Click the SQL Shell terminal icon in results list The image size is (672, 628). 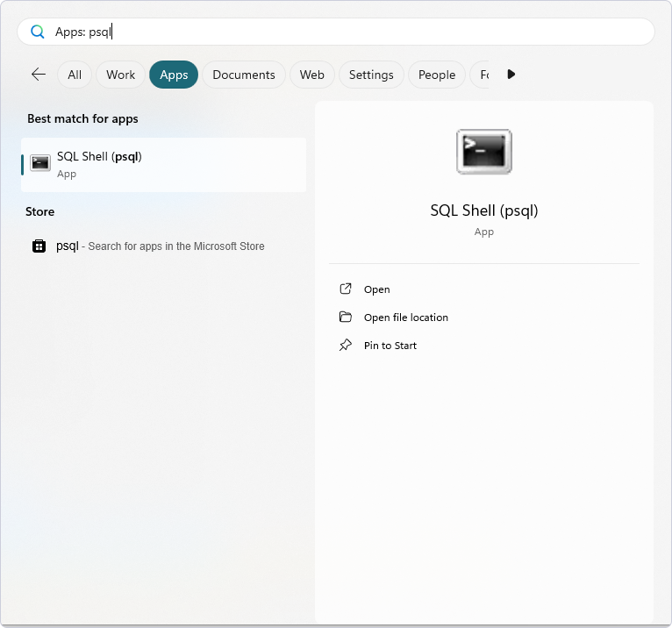pos(40,163)
